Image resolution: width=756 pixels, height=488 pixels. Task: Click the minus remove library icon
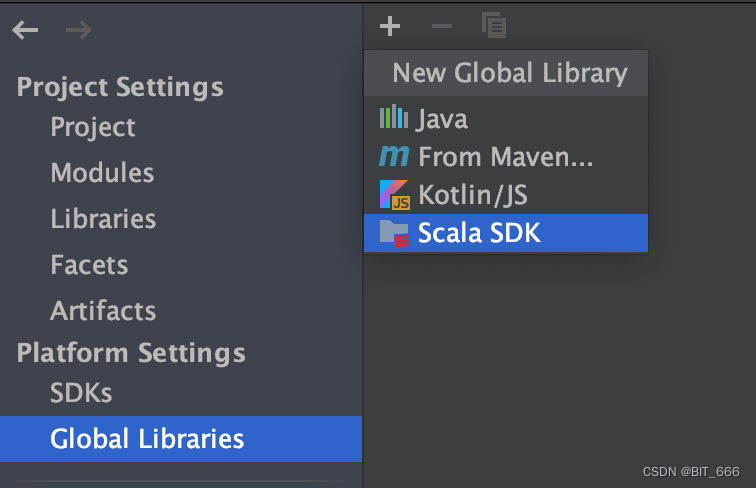pyautogui.click(x=442, y=26)
